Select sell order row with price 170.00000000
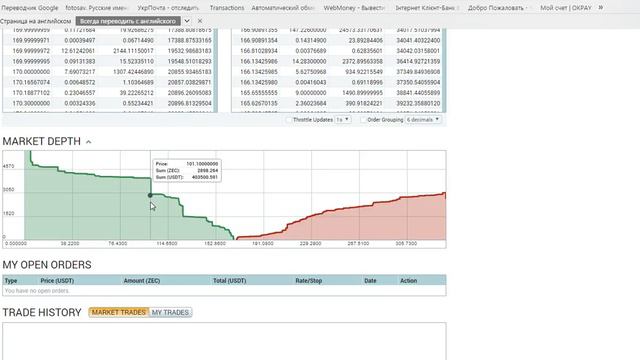The height and width of the screenshot is (360, 640). tap(109, 72)
